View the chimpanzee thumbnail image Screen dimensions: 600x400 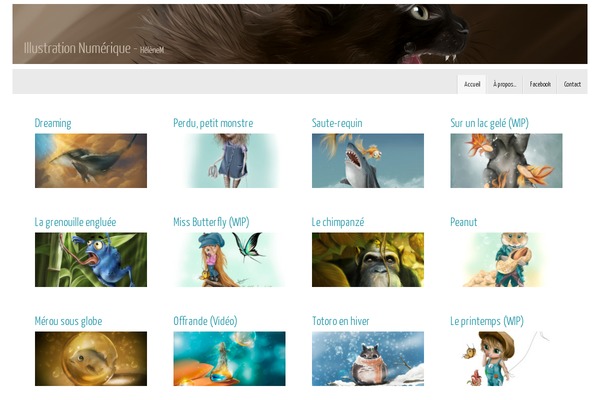368,260
